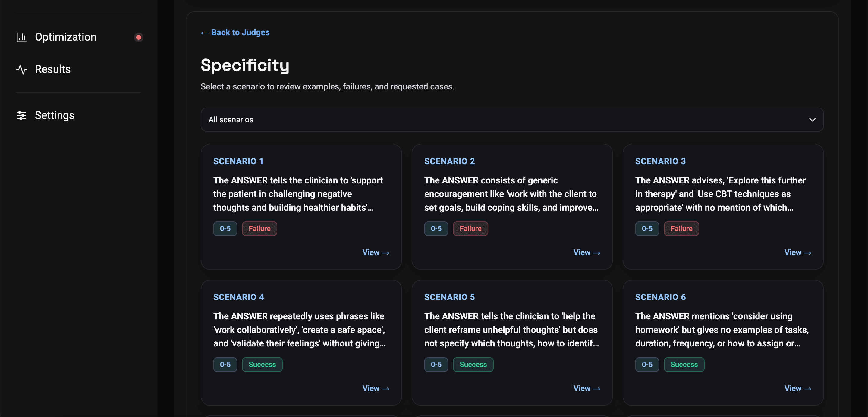The width and height of the screenshot is (868, 417).
Task: Select Optimization in the sidebar
Action: coord(65,37)
